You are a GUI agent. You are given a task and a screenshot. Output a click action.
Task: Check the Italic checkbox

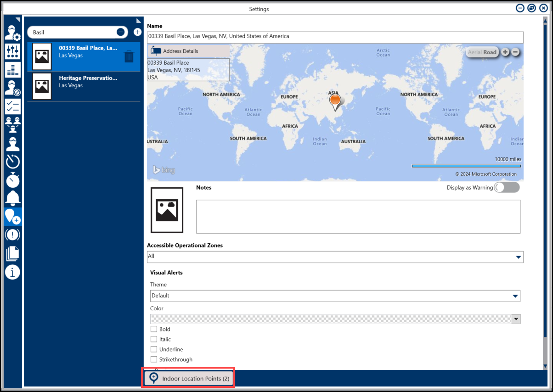[x=154, y=339]
